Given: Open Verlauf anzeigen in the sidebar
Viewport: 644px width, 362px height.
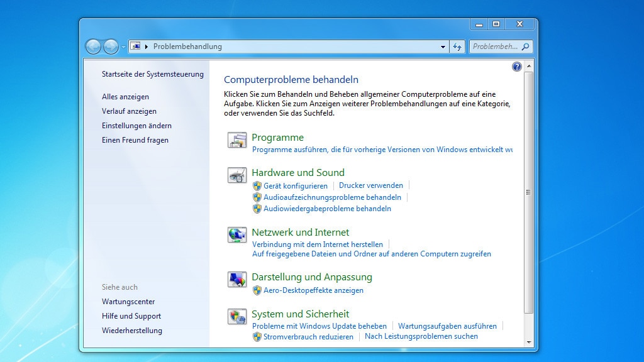Looking at the screenshot, I should (129, 111).
